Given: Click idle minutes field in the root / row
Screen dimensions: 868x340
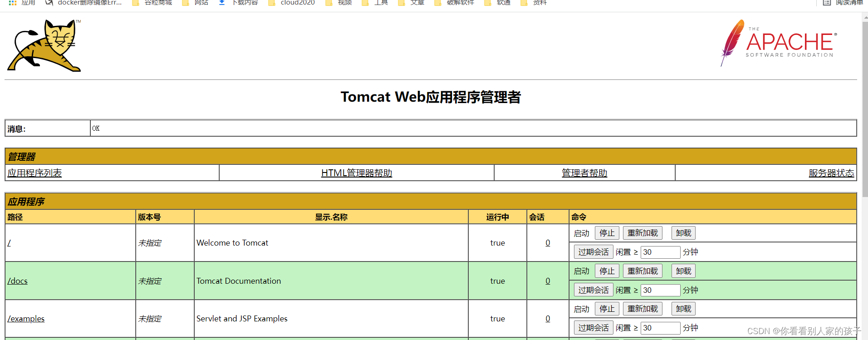Looking at the screenshot, I should (x=660, y=252).
